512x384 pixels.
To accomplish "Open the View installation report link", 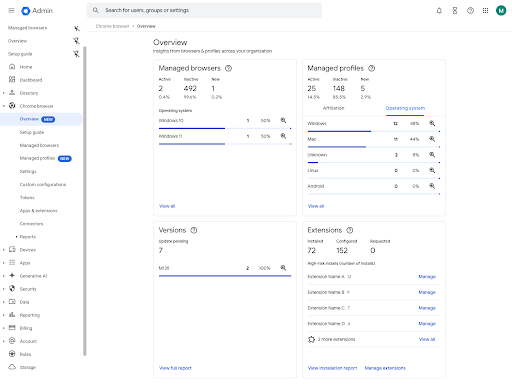I will 332,368.
